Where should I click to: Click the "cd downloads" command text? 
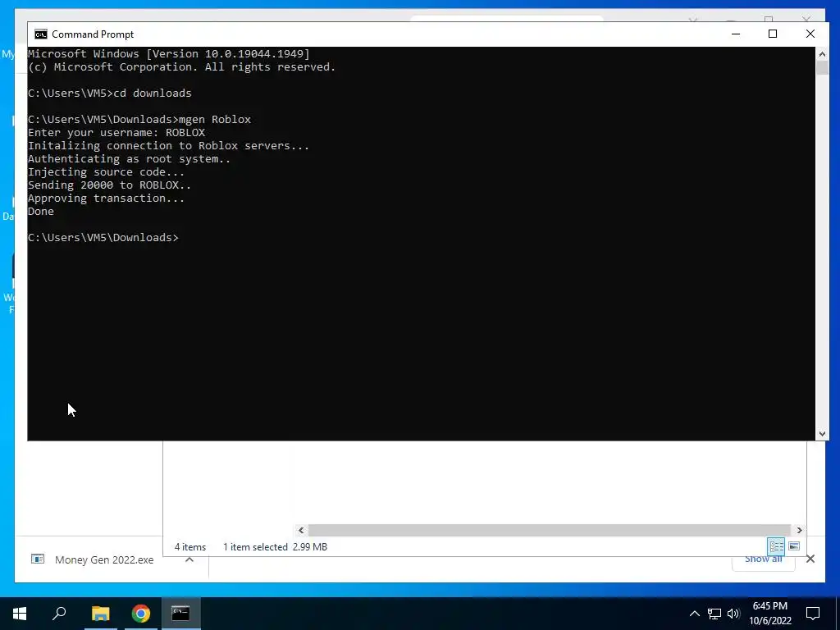click(153, 93)
